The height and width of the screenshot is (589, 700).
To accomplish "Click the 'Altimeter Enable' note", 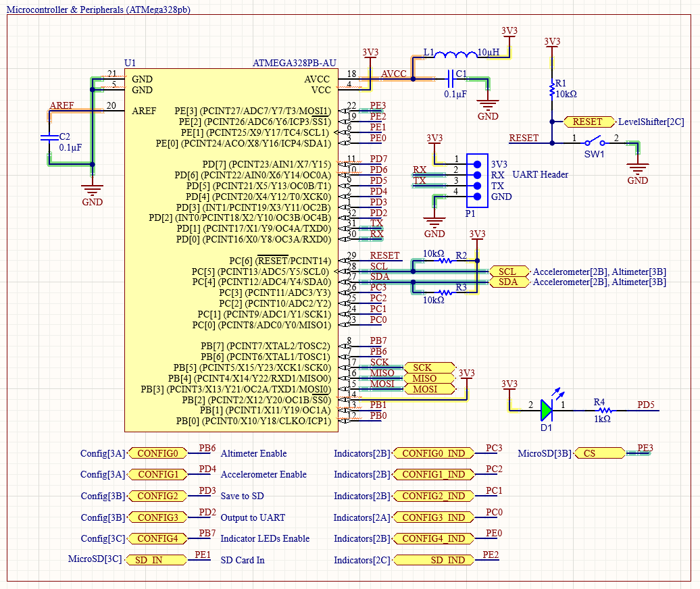I will (x=253, y=453).
